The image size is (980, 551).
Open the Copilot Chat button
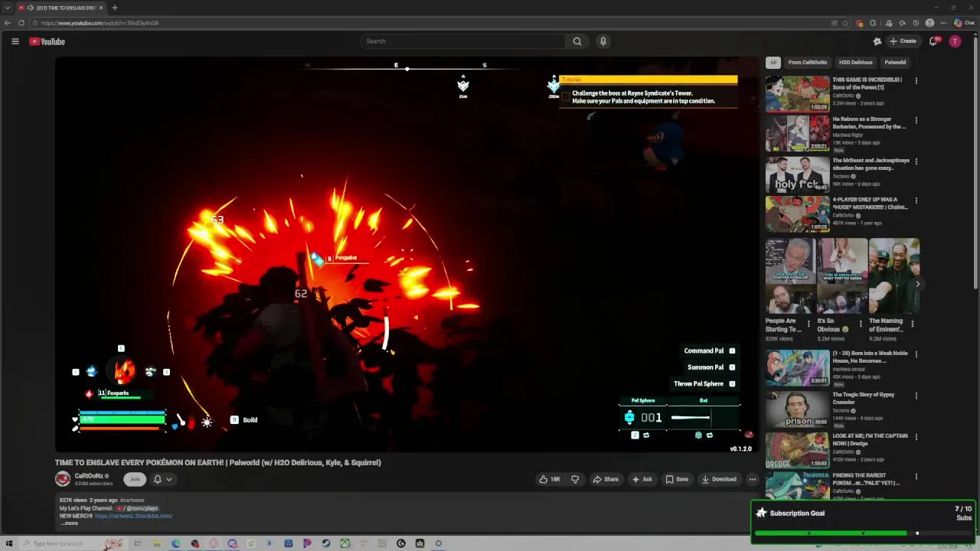pyautogui.click(x=963, y=23)
